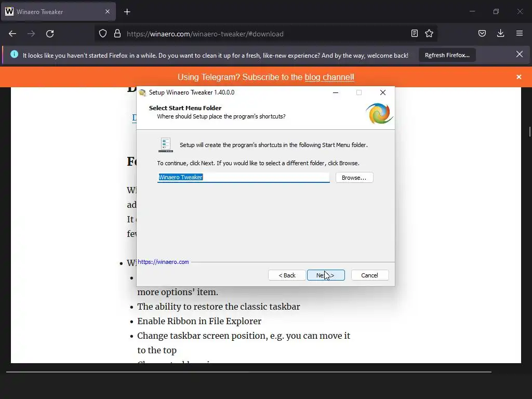This screenshot has height=399, width=532.
Task: Close the orange Telegram banner
Action: (x=519, y=77)
